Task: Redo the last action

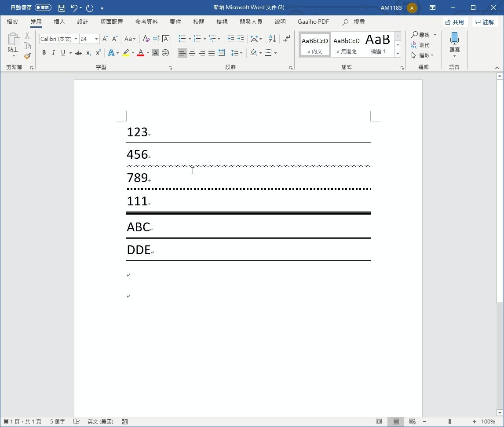Action: [90, 8]
